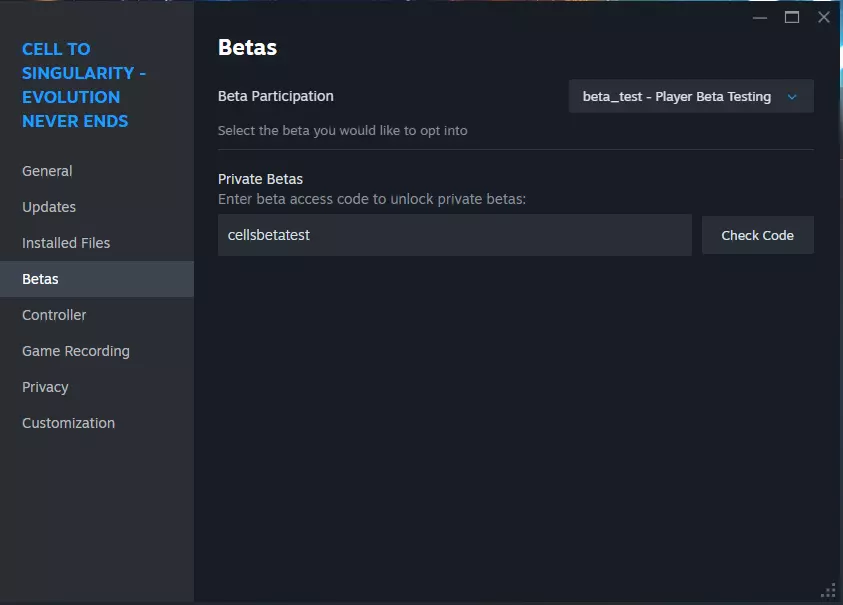Navigate to the Privacy section
The width and height of the screenshot is (843, 605).
45,387
